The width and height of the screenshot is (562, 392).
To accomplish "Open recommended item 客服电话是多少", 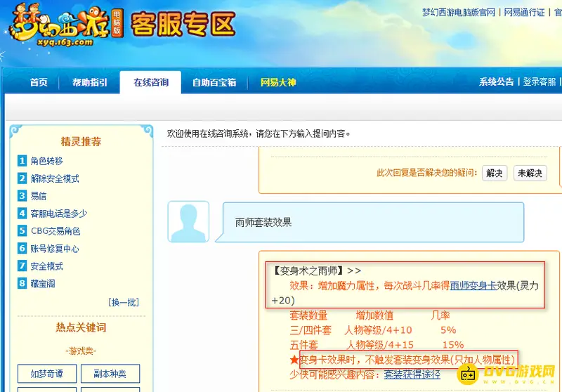I will tap(59, 214).
